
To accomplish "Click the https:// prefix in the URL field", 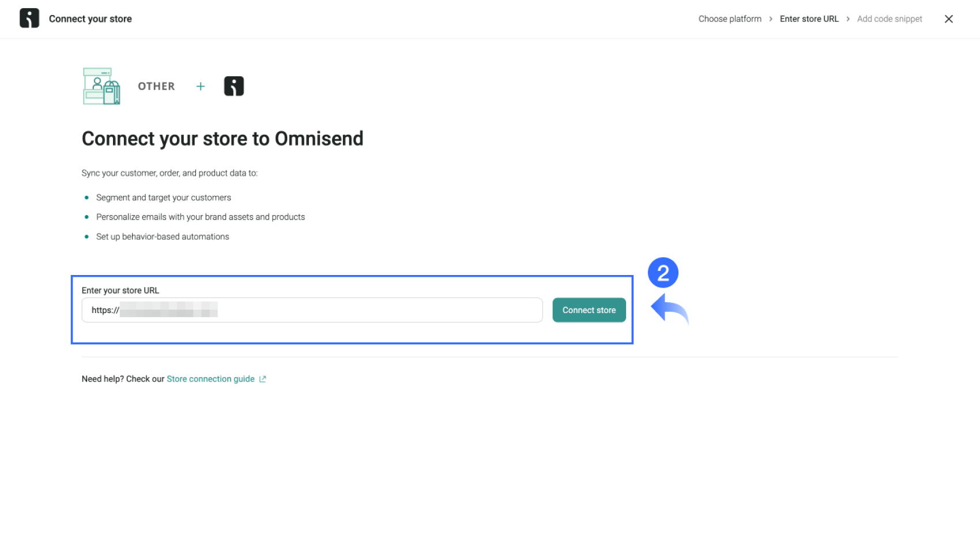I will click(104, 310).
